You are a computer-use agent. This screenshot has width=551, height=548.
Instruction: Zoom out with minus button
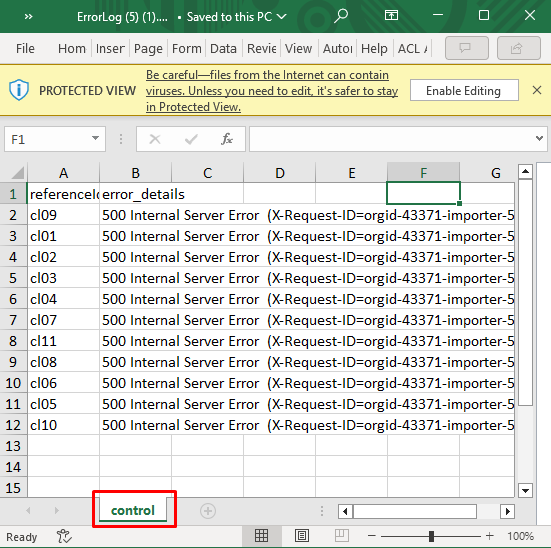point(372,536)
